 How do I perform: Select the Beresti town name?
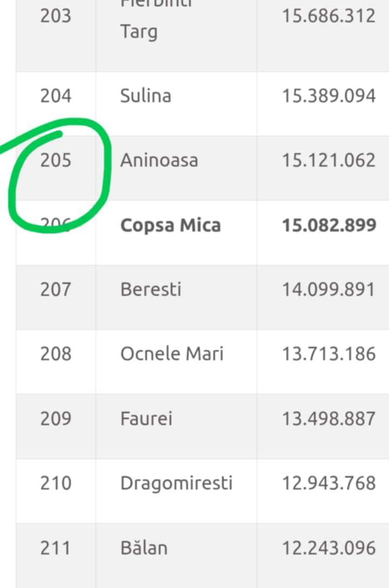[x=151, y=289]
